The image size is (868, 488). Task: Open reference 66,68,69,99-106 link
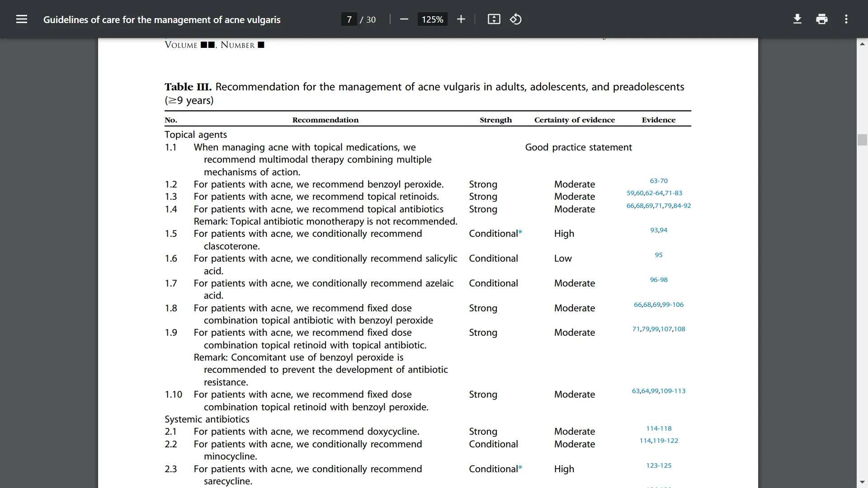[659, 305]
